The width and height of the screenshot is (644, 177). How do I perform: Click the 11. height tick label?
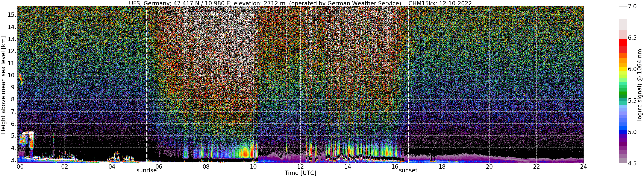12,63
